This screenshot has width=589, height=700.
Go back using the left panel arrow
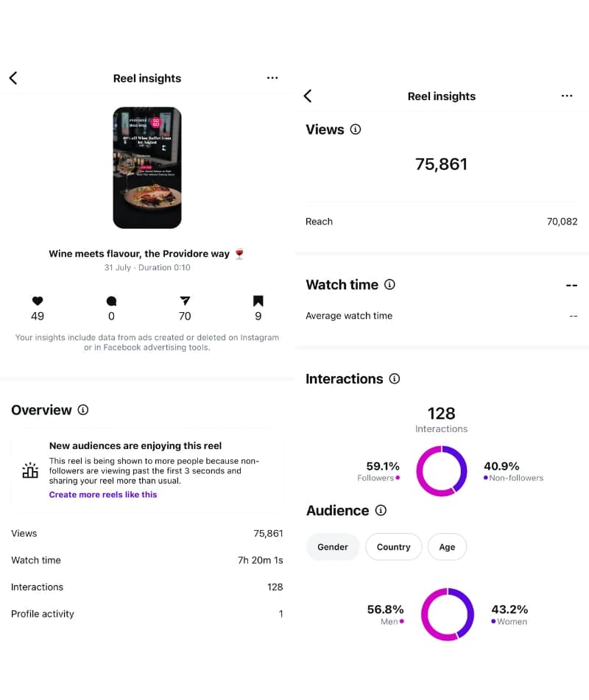pyautogui.click(x=13, y=78)
